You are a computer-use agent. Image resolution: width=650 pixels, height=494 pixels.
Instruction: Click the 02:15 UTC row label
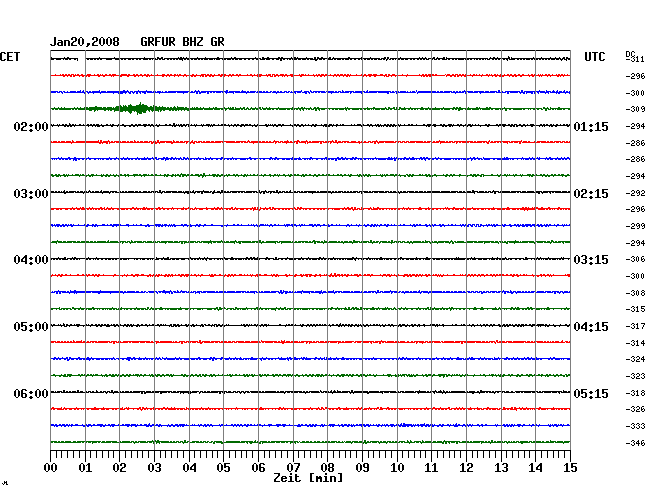591,194
